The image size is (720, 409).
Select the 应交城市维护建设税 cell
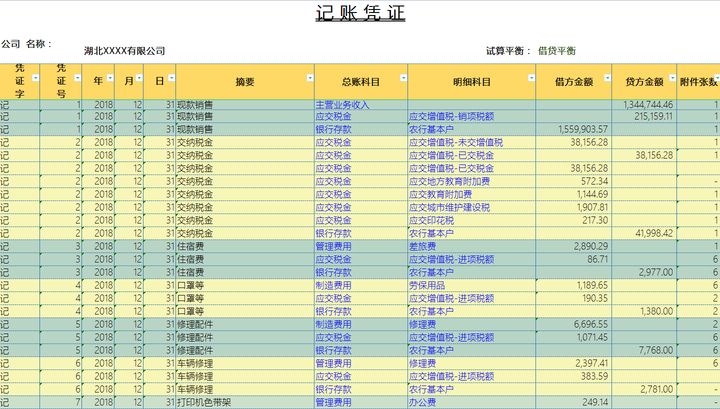[472, 207]
